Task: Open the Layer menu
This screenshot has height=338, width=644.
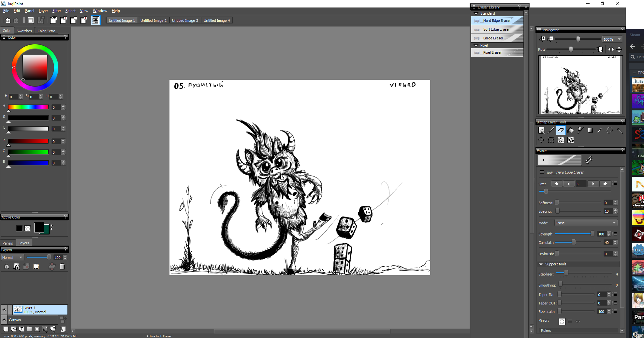Action: (x=43, y=11)
